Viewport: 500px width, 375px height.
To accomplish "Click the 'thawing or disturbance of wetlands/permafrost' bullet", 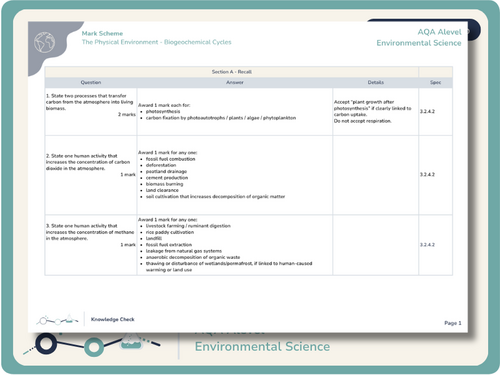I will [x=229, y=266].
